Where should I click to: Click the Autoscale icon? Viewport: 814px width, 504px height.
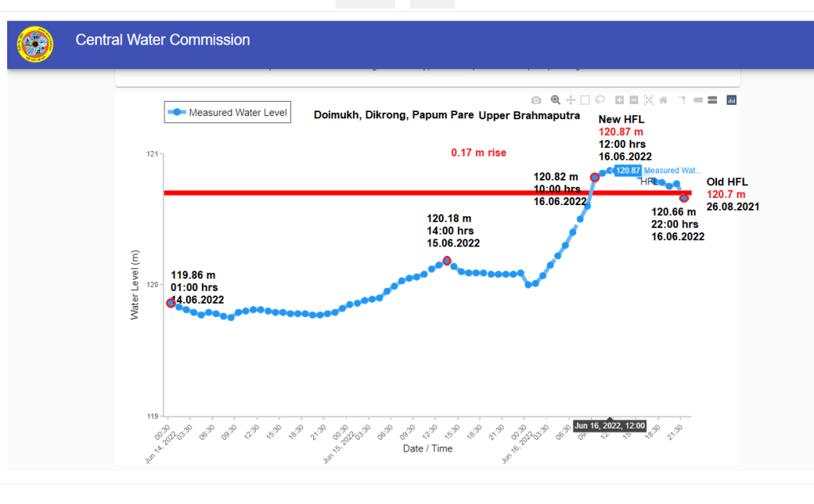[649, 100]
